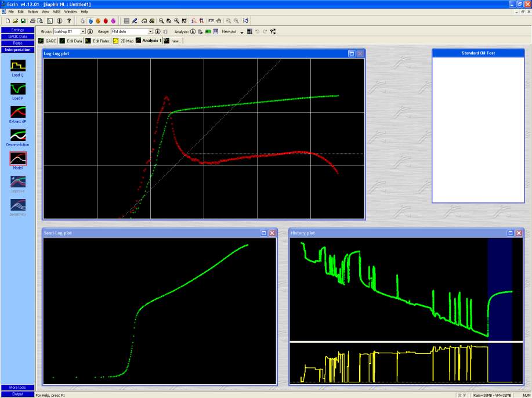
Task: Expand the New plot dropdown arrow
Action: (241, 32)
